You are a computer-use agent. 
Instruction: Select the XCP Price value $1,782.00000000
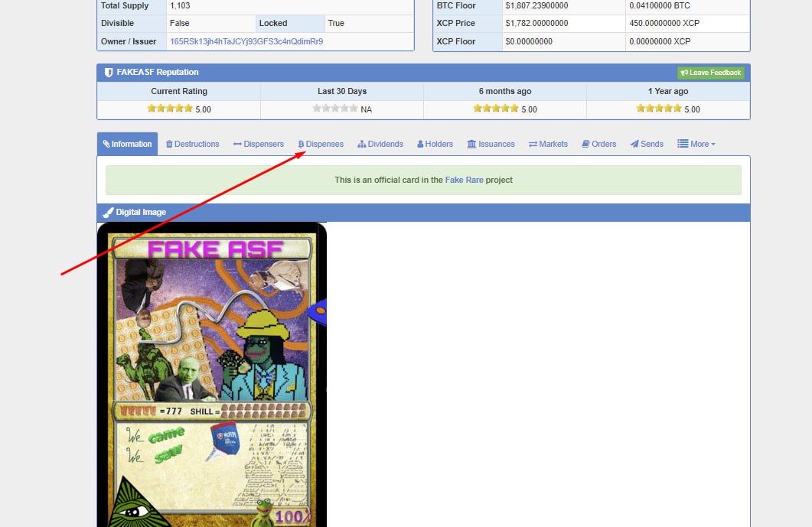[536, 23]
